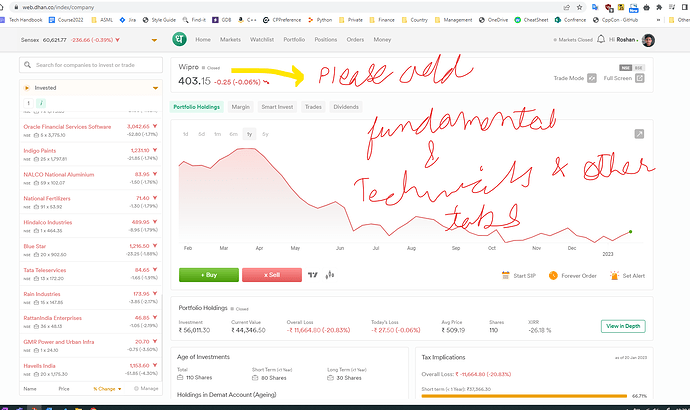Click the search magnifier icon
Image resolution: width=690 pixels, height=410 pixels.
(27, 65)
